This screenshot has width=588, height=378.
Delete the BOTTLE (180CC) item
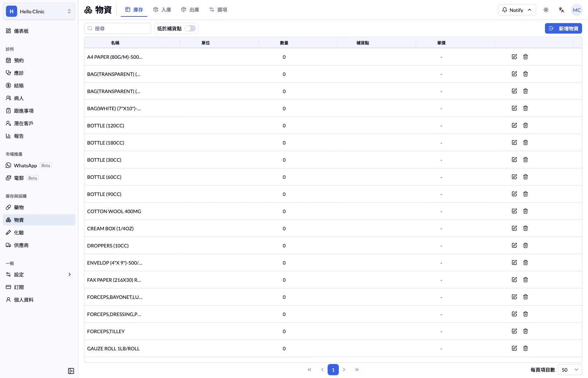pos(525,142)
